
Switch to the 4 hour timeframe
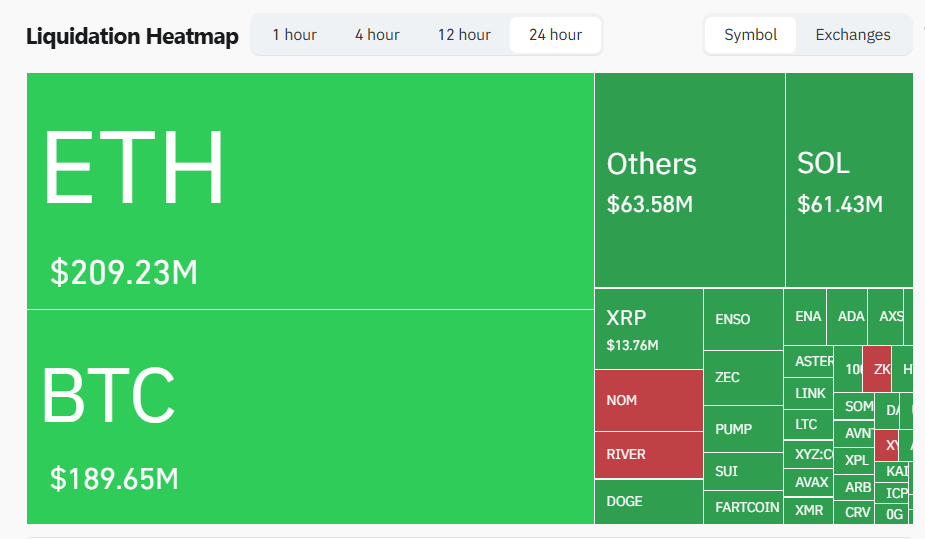click(377, 35)
